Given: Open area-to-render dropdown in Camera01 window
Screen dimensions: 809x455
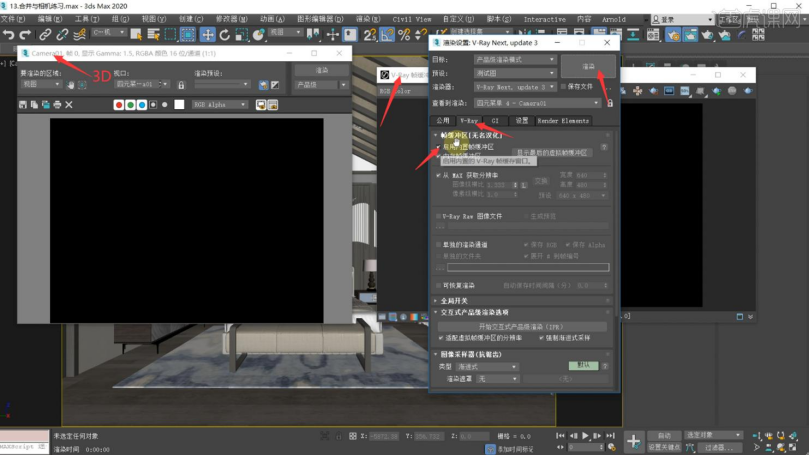Looking at the screenshot, I should [41, 84].
